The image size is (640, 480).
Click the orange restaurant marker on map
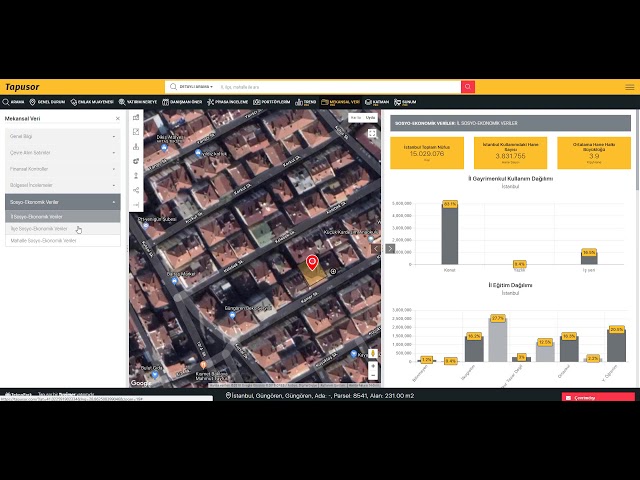click(203, 365)
